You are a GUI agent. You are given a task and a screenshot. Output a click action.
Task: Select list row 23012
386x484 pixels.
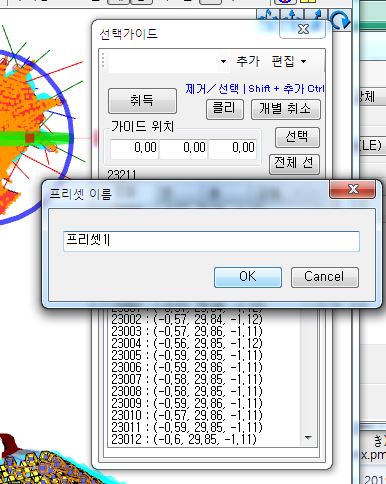click(x=184, y=439)
